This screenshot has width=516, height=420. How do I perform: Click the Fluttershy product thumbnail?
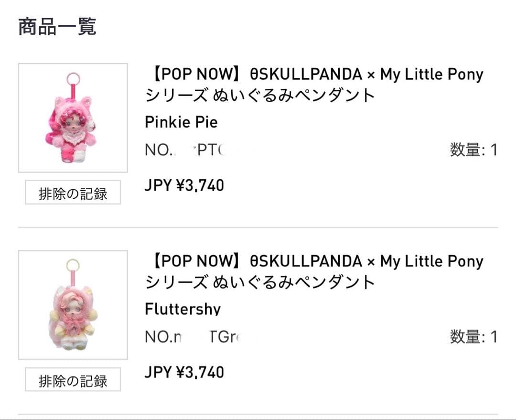pyautogui.click(x=73, y=304)
